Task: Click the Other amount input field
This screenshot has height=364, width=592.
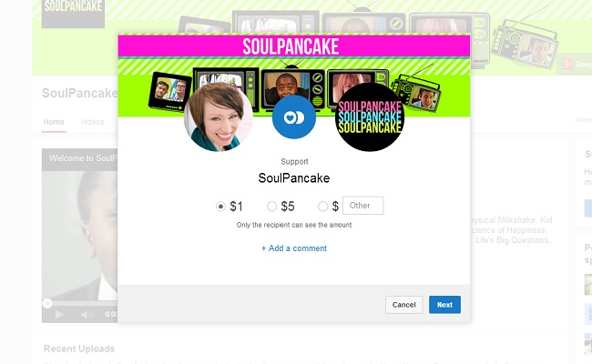Action: click(362, 206)
